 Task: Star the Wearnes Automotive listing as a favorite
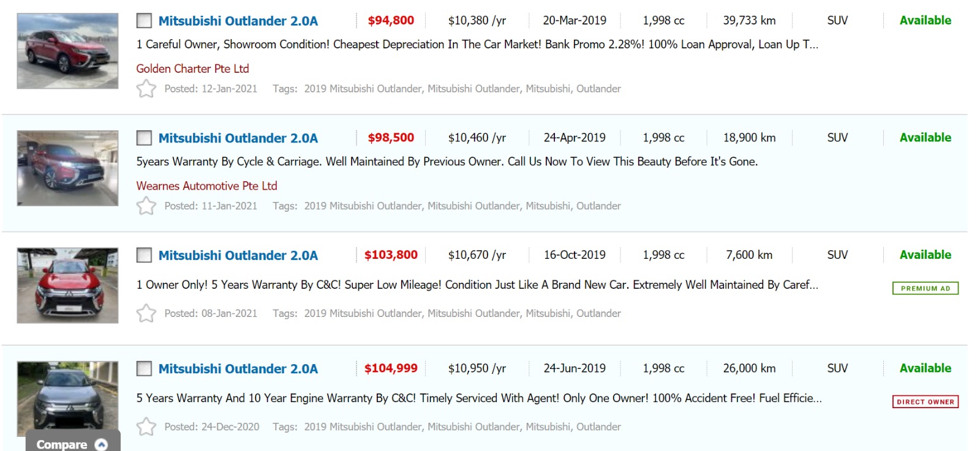pos(146,206)
